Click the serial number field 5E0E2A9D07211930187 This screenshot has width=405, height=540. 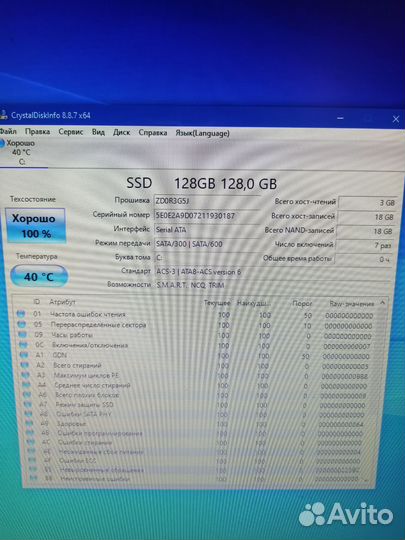coord(207,216)
